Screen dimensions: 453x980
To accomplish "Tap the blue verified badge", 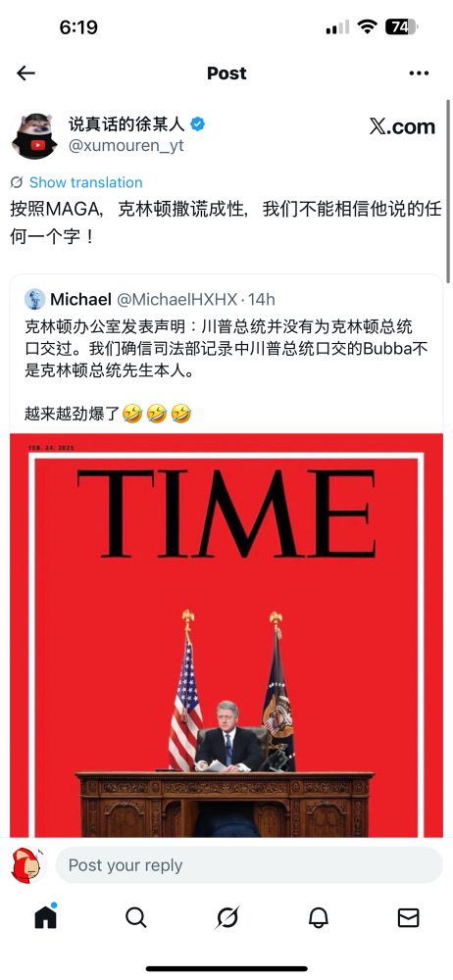I will click(198, 123).
